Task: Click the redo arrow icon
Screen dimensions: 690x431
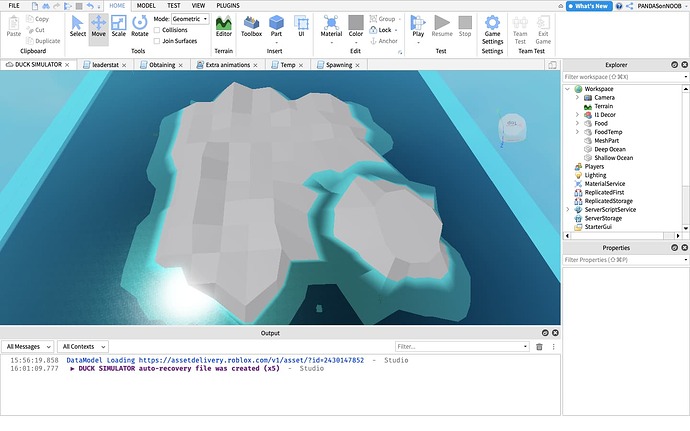Action: pyautogui.click(x=57, y=6)
